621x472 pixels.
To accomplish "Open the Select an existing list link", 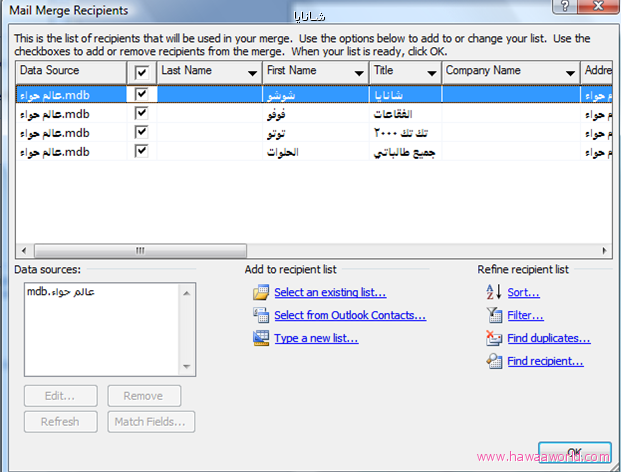I will click(330, 292).
